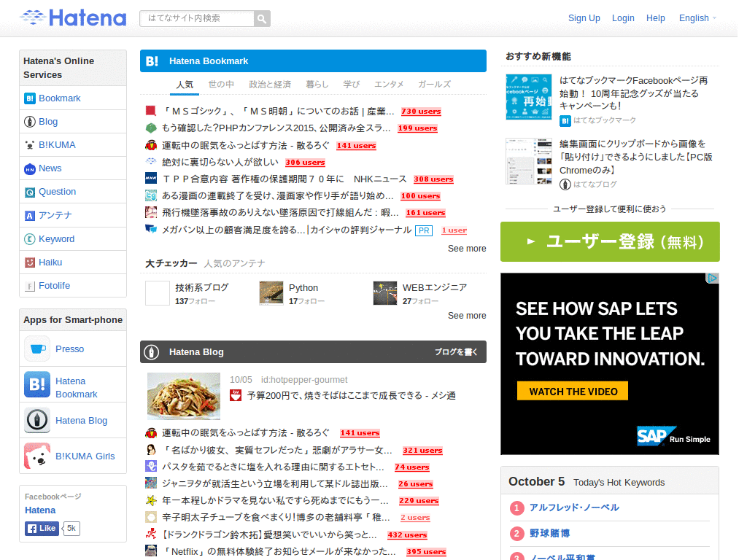747x560 pixels.
Task: Select the 暮らし tab
Action: 317,85
